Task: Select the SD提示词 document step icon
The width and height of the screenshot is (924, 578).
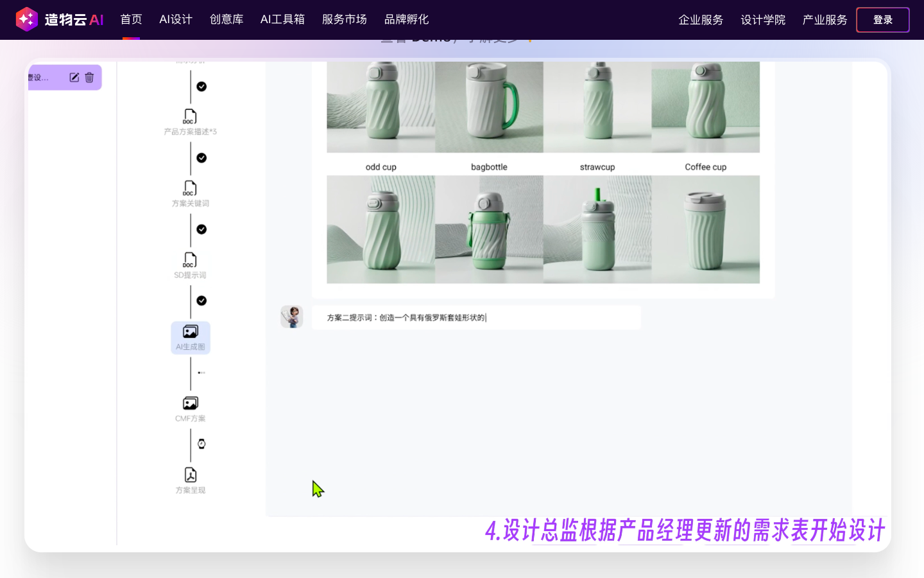Action: click(190, 259)
